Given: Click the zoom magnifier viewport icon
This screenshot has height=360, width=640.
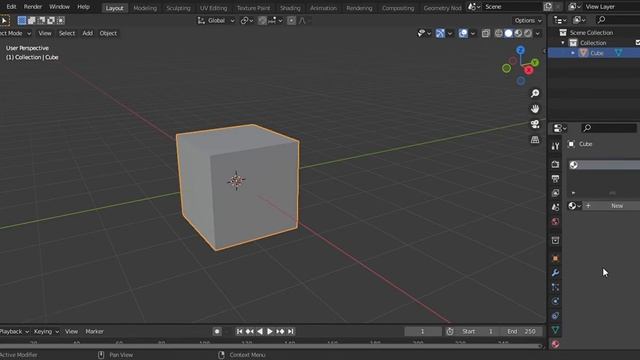Looking at the screenshot, I should pyautogui.click(x=535, y=93).
